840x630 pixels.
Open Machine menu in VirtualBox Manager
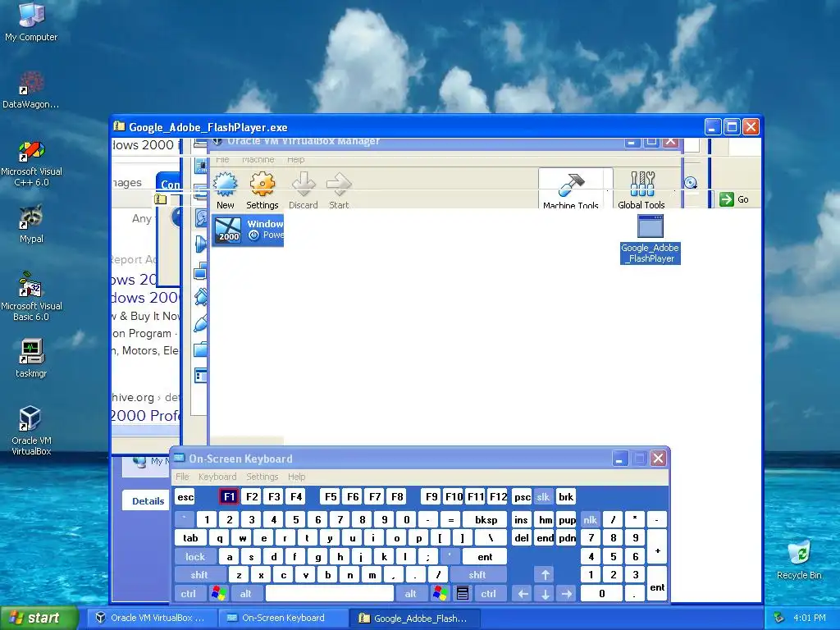(x=258, y=160)
